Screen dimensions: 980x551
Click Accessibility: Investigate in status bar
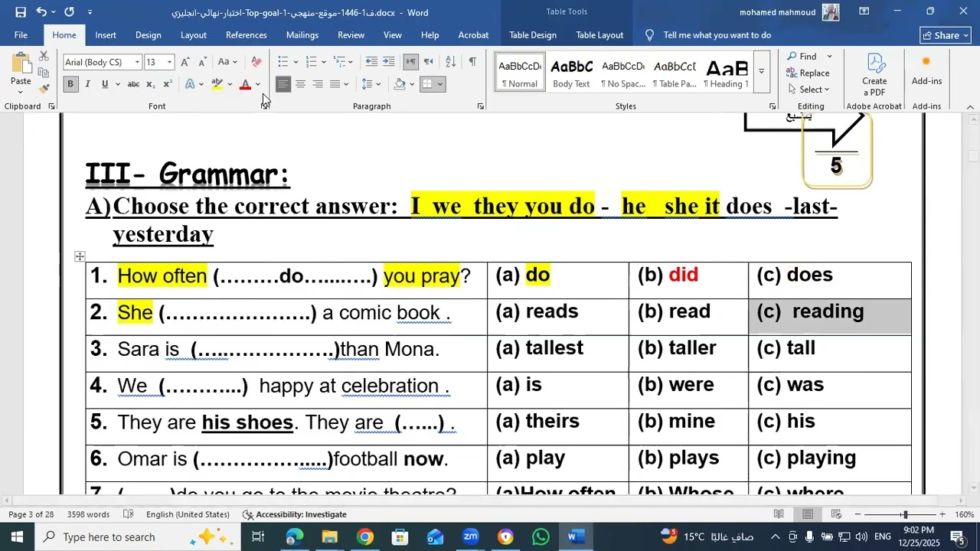[x=295, y=514]
